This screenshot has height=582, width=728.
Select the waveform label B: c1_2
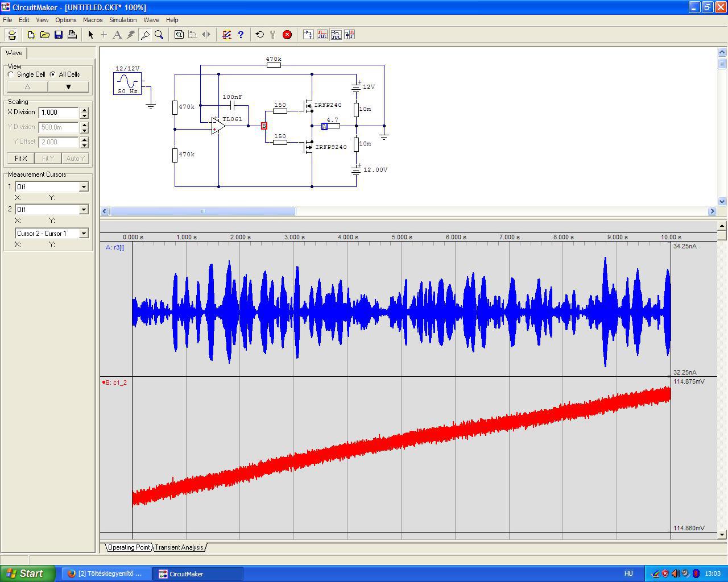[x=115, y=383]
